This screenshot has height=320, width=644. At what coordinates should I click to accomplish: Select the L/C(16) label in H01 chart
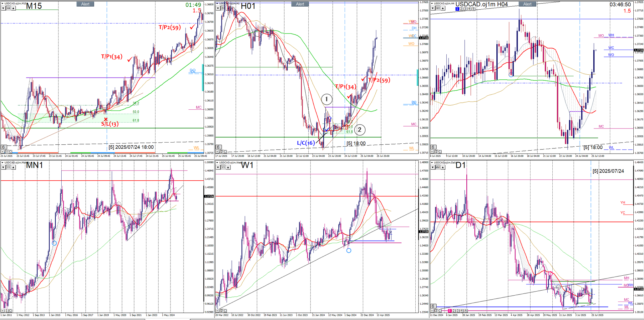coord(306,143)
